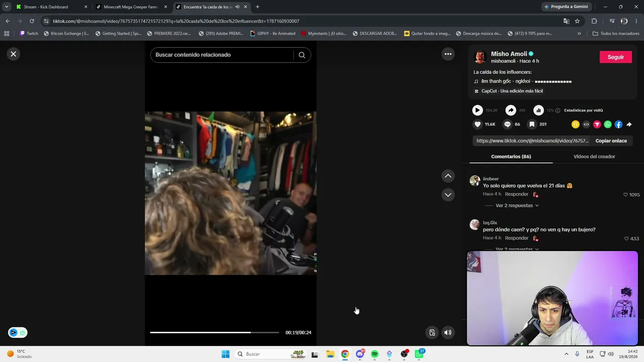The width and height of the screenshot is (644, 362).
Task: Open the apps grid in the bookmarks bar
Action: pyautogui.click(x=7, y=34)
